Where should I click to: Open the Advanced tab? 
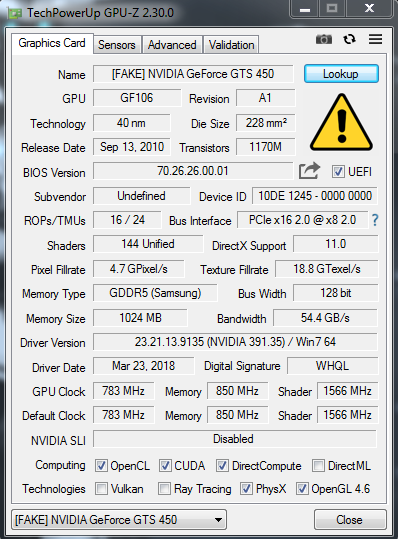pos(172,45)
